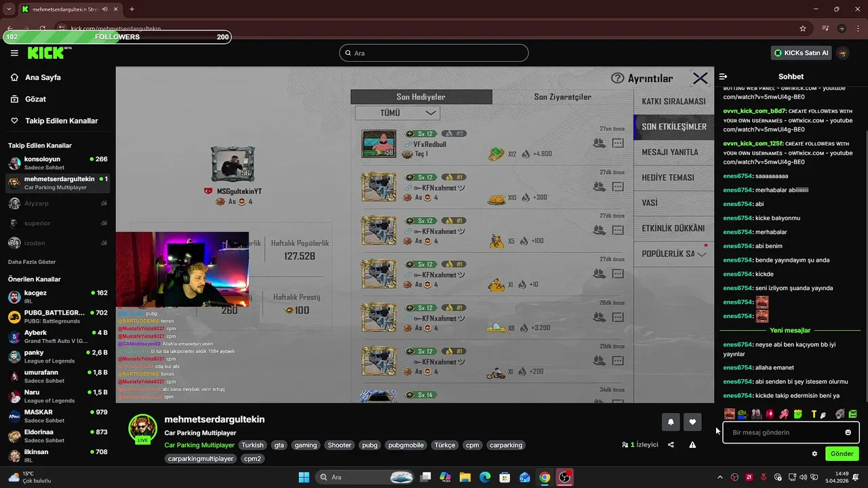Open the izoden channel in sidebar

click(x=58, y=243)
